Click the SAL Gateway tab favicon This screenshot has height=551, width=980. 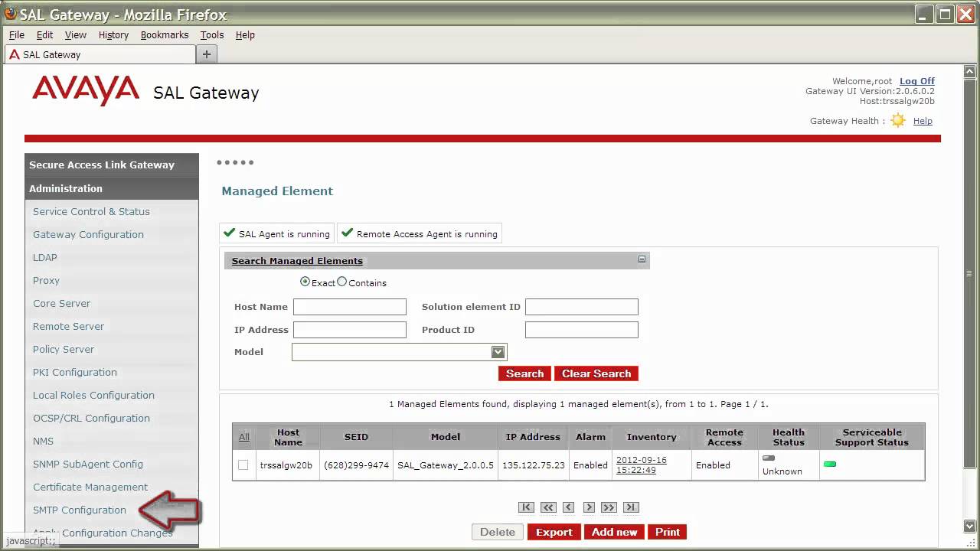(14, 54)
